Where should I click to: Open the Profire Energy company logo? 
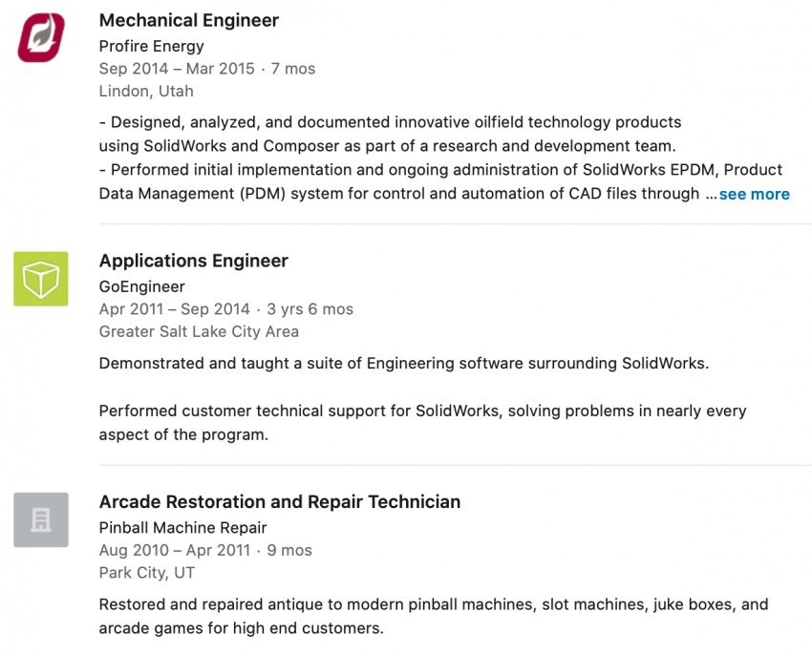(x=41, y=38)
